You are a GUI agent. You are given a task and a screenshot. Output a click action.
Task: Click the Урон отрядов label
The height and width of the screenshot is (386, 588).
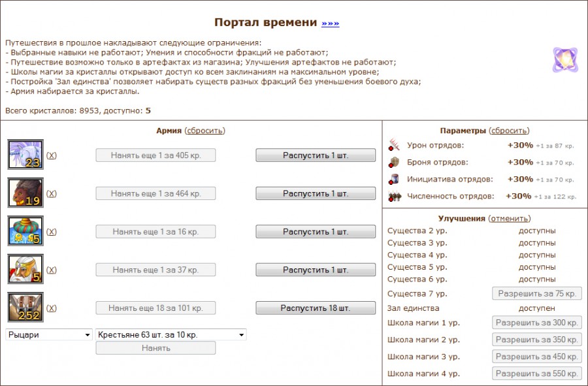[435, 146]
